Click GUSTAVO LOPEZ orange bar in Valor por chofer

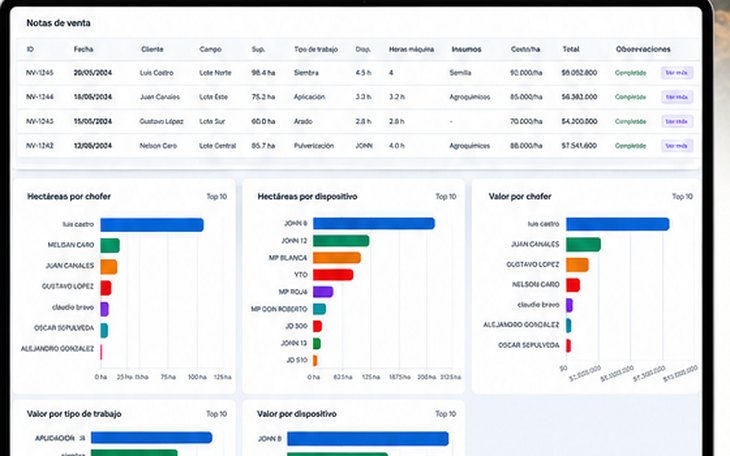coord(577,265)
